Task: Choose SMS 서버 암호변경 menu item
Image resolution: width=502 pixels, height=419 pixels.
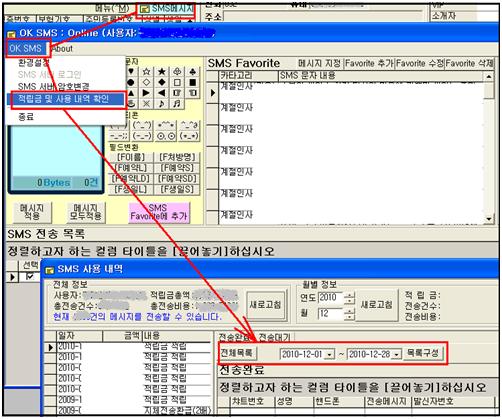Action: [53, 87]
